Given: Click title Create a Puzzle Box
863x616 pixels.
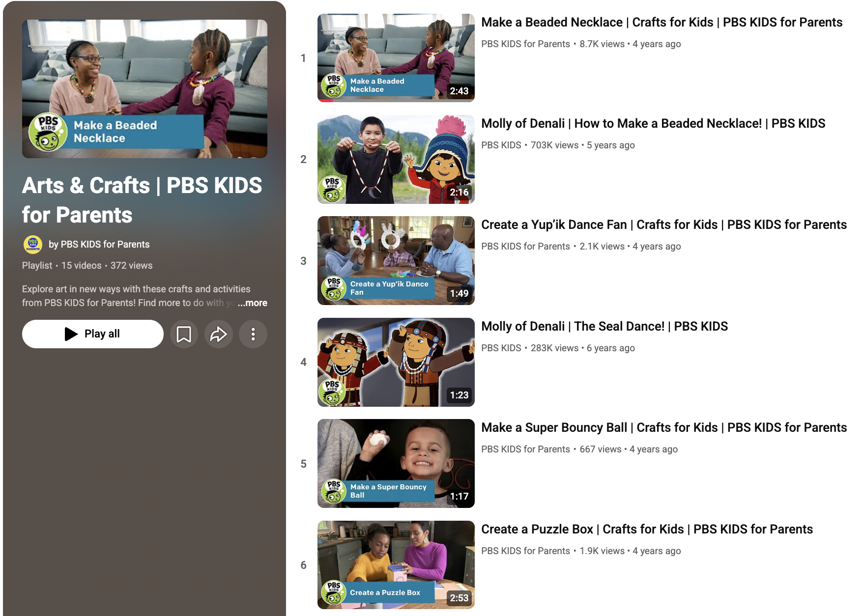Looking at the screenshot, I should (x=647, y=530).
